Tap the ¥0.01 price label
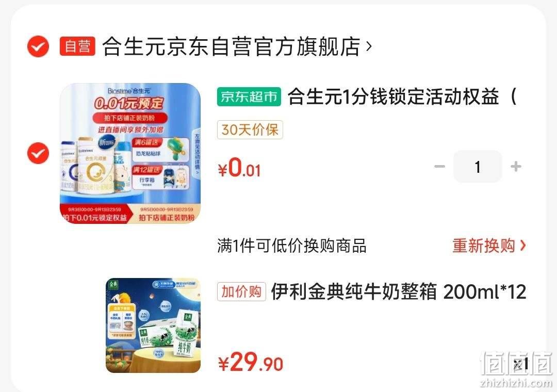 239,168
